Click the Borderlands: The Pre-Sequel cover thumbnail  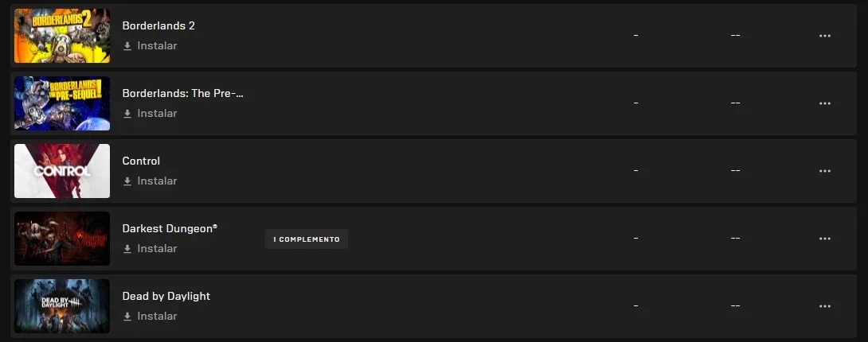[62, 103]
